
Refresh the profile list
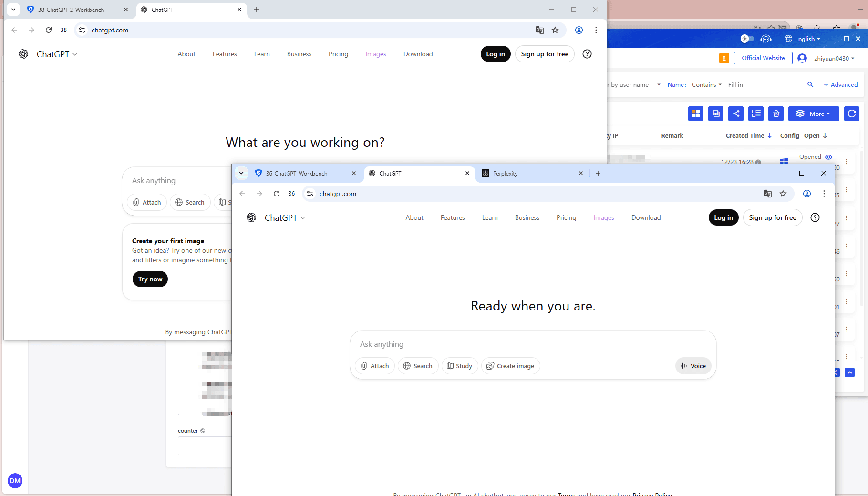point(852,114)
